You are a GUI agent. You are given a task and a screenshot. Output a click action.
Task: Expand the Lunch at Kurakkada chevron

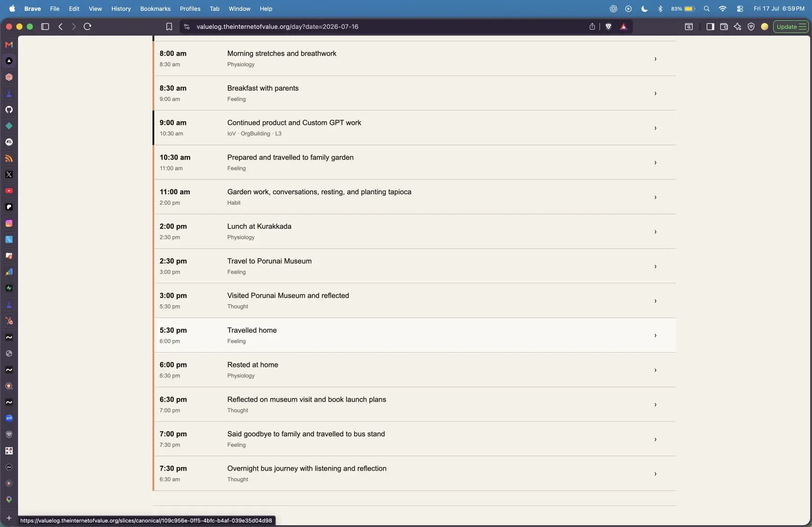point(655,232)
